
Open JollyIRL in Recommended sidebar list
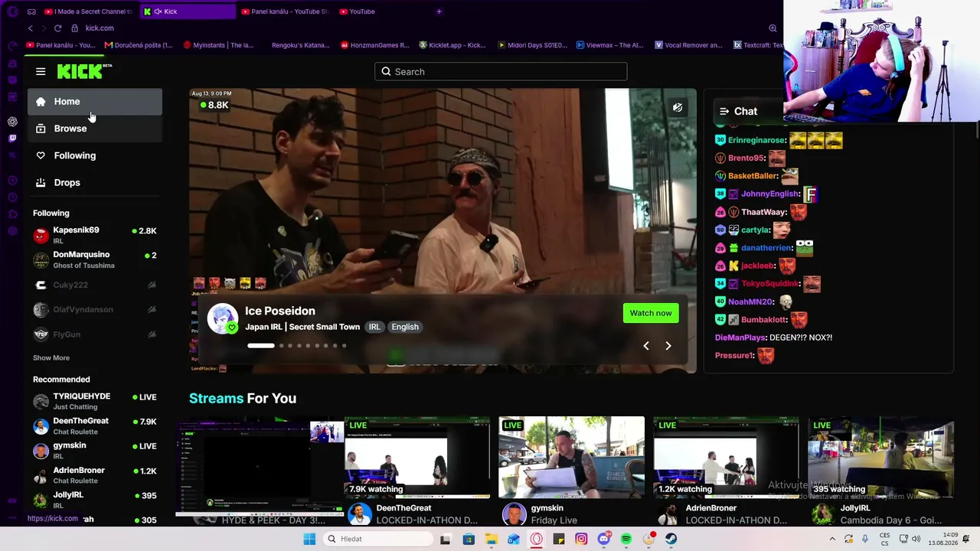[95, 500]
